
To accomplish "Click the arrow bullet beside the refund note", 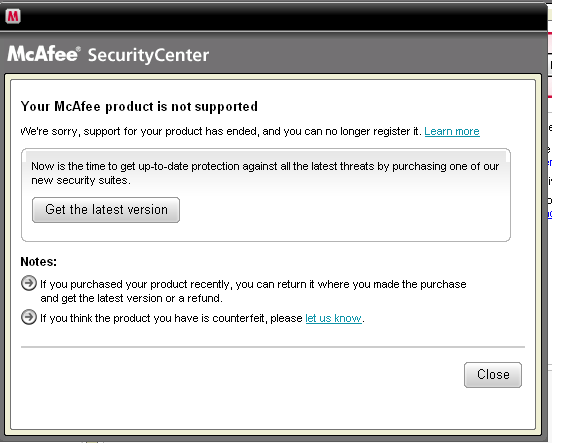I will 29,283.
